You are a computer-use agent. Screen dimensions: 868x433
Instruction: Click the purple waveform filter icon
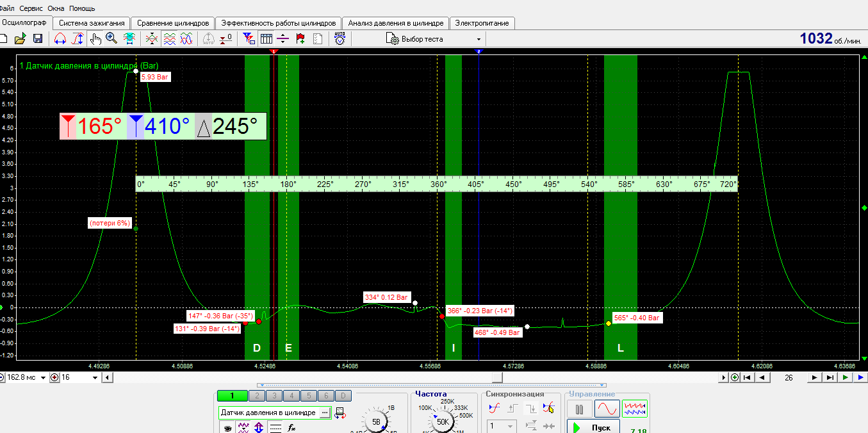click(x=243, y=427)
